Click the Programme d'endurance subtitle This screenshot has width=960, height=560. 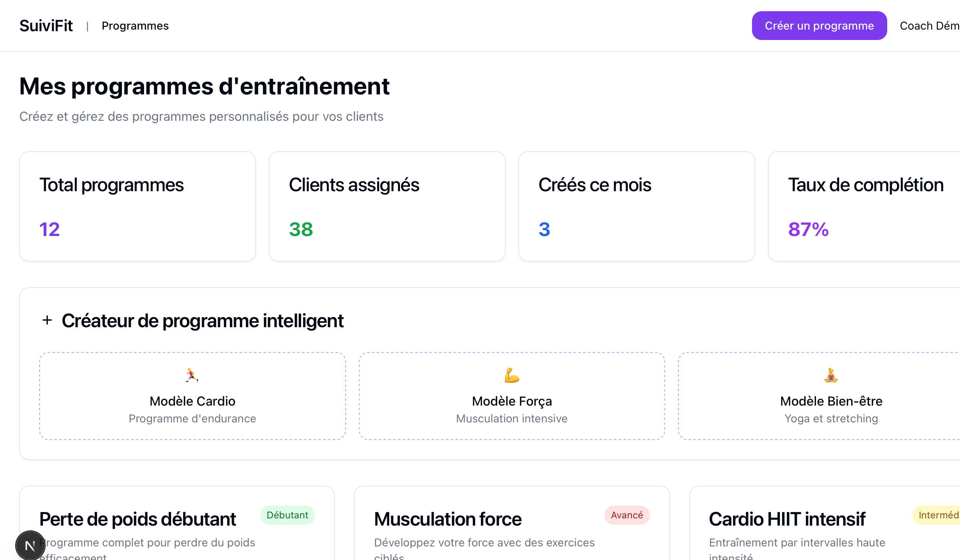coord(192,418)
